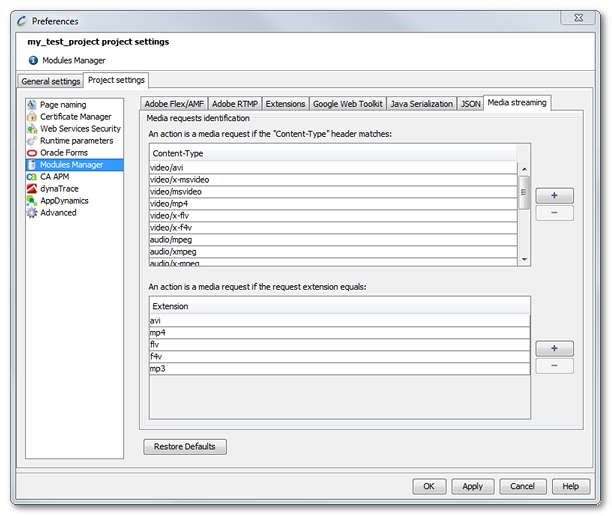612x516 pixels.
Task: Click the Apply button
Action: point(472,486)
